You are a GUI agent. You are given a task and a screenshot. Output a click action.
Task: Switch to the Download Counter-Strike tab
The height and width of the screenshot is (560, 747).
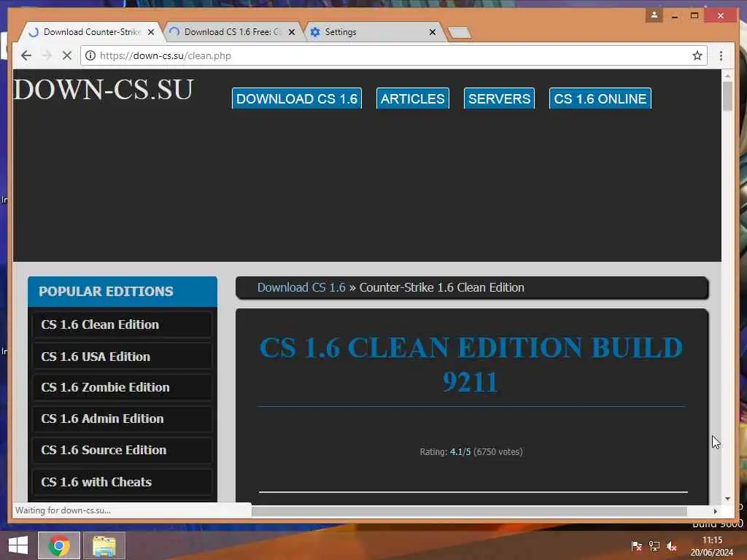pos(92,32)
